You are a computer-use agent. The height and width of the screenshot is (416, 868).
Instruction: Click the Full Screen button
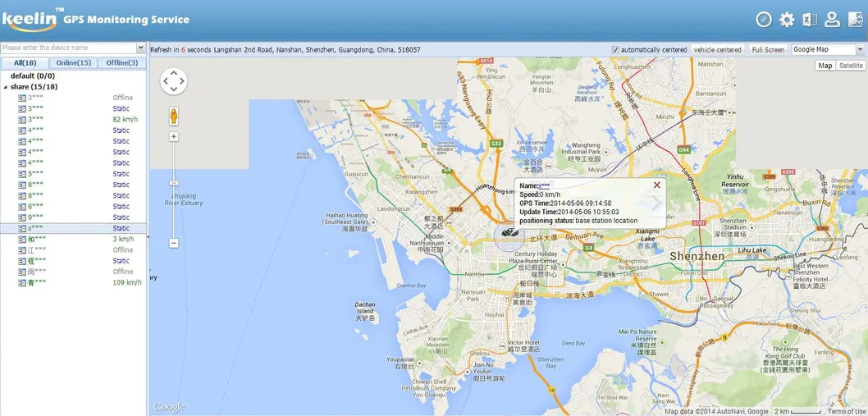768,50
